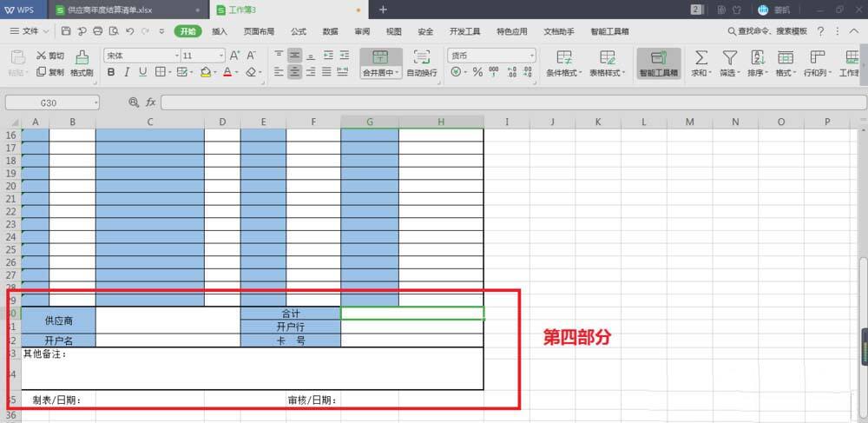Click the yellow fill color bucket
Screen dimensions: 868x423
(206, 72)
